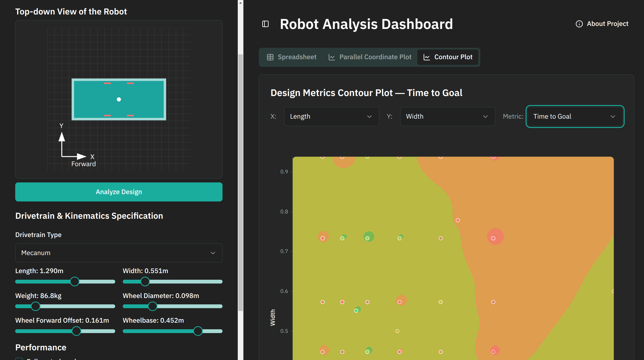Open the Drivetrain Type Mecanum dropdown
This screenshot has width=644, height=360.
pyautogui.click(x=119, y=253)
